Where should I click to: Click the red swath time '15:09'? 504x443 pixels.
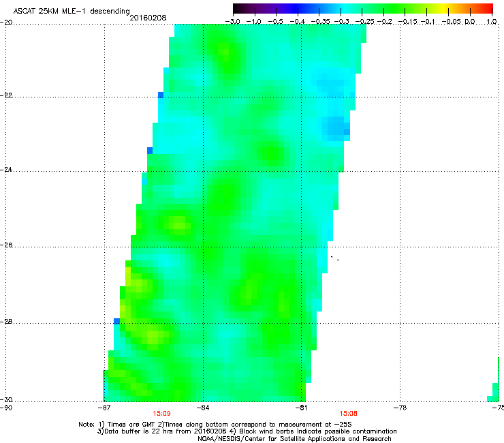click(161, 414)
